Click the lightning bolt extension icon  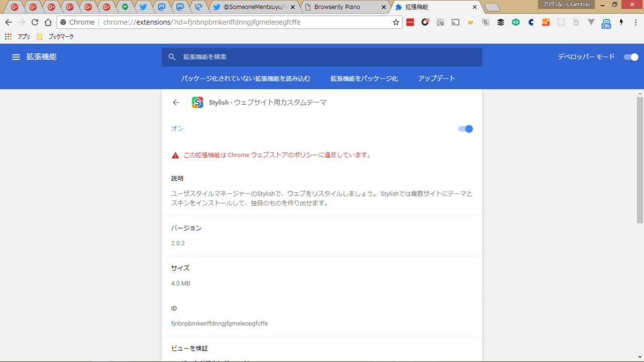pos(621,22)
